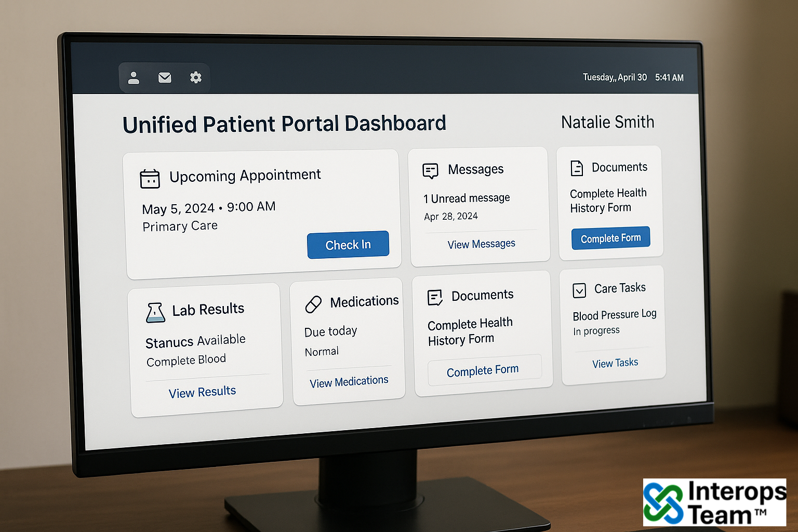The height and width of the screenshot is (532, 798).
Task: Click the page icon of the Documents card next to Messages
Action: tap(577, 168)
